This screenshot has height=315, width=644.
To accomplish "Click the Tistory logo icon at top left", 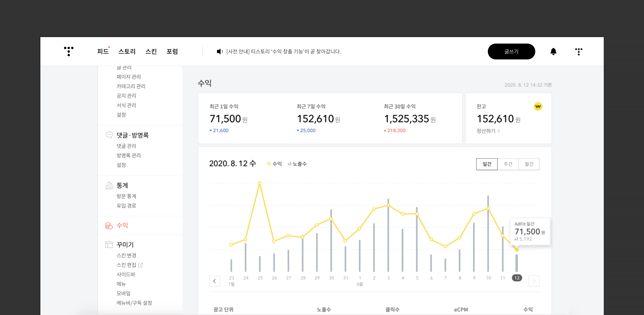I will pyautogui.click(x=69, y=51).
